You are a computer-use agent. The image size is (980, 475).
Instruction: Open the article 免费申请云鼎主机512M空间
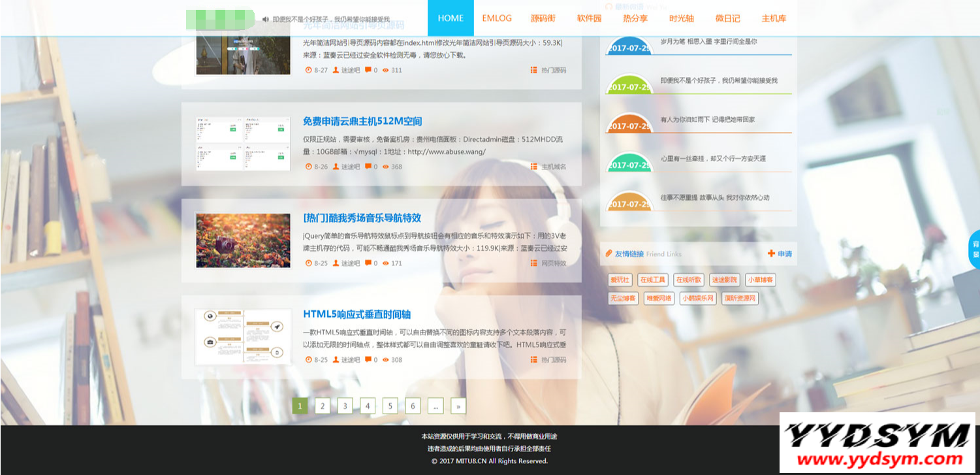362,122
